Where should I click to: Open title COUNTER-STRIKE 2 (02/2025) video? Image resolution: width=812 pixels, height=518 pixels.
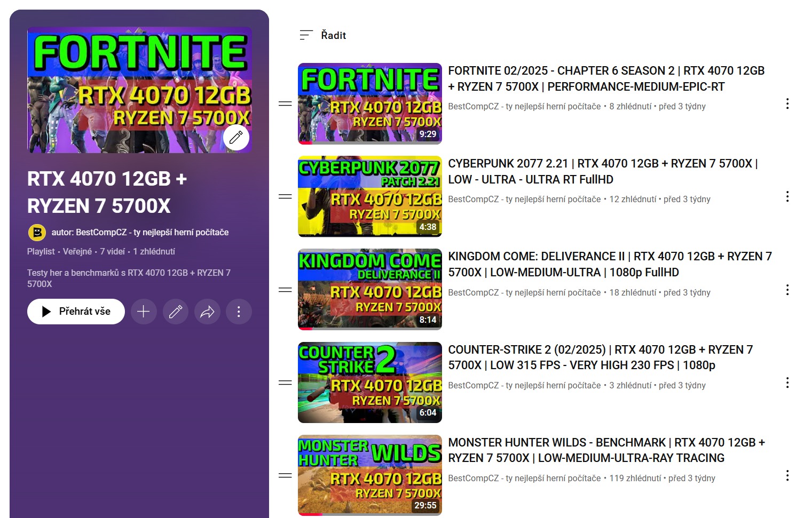(x=601, y=357)
